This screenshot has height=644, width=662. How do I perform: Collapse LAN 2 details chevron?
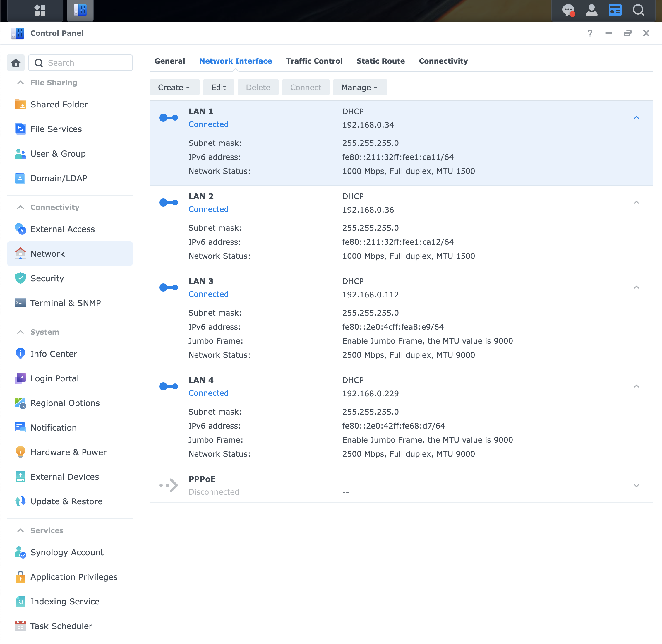[637, 203]
